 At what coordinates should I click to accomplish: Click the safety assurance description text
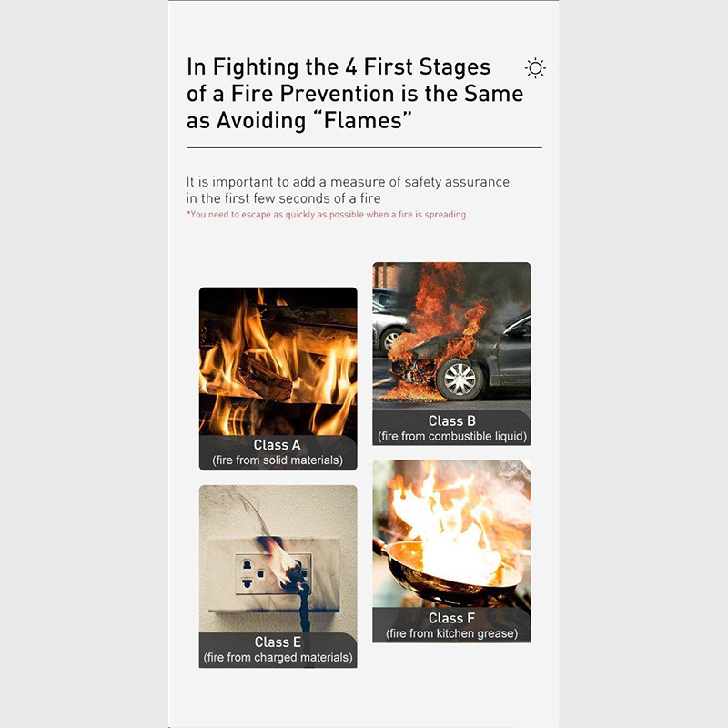pyautogui.click(x=348, y=190)
